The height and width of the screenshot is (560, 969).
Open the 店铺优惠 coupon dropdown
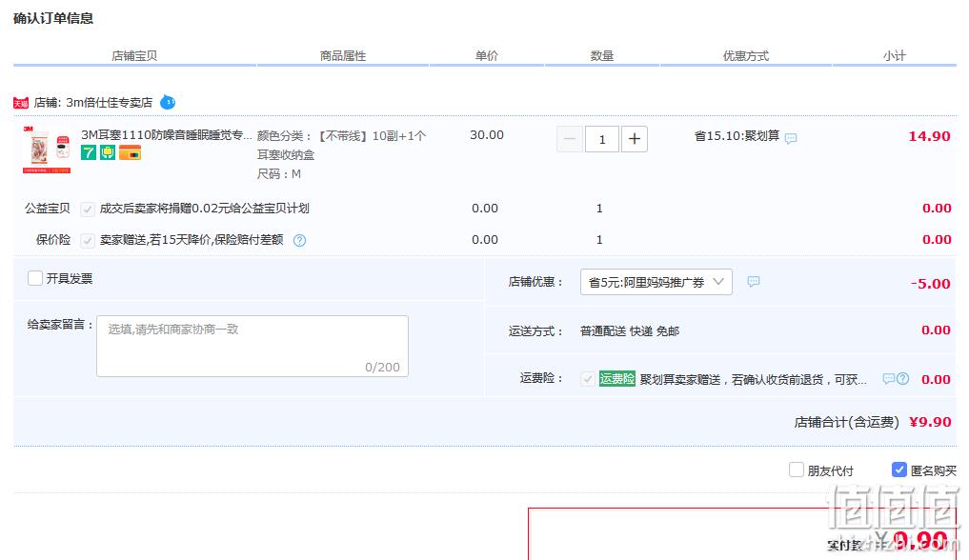[x=656, y=282]
